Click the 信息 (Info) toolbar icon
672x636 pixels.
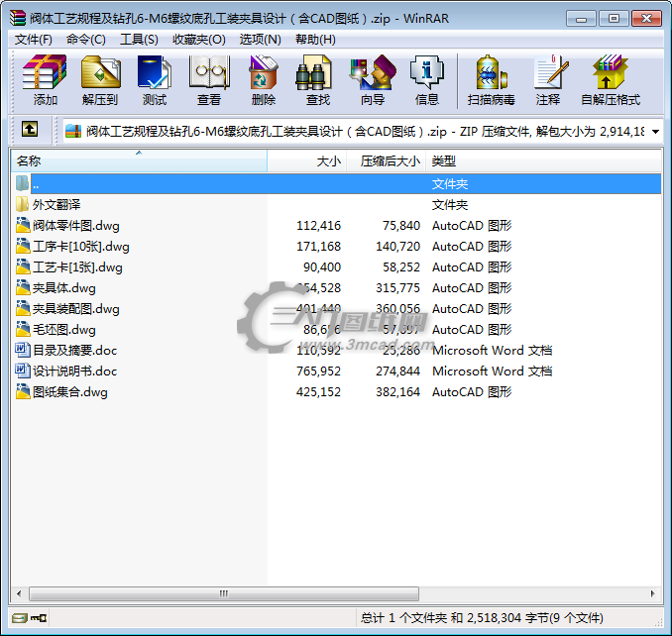click(427, 72)
